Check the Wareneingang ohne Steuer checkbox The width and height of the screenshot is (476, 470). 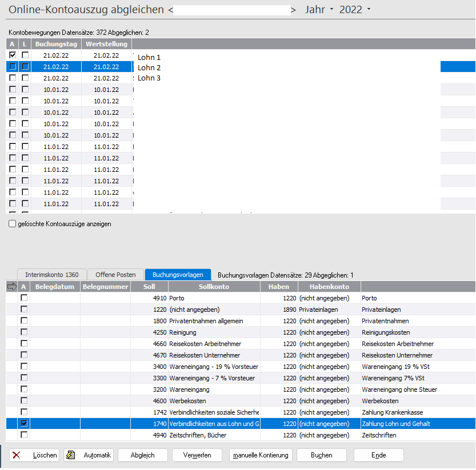24,389
